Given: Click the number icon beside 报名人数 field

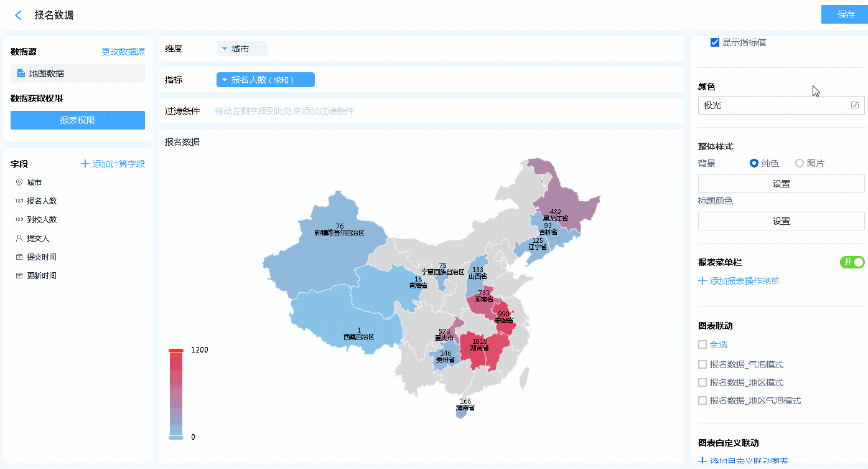Looking at the screenshot, I should point(19,201).
